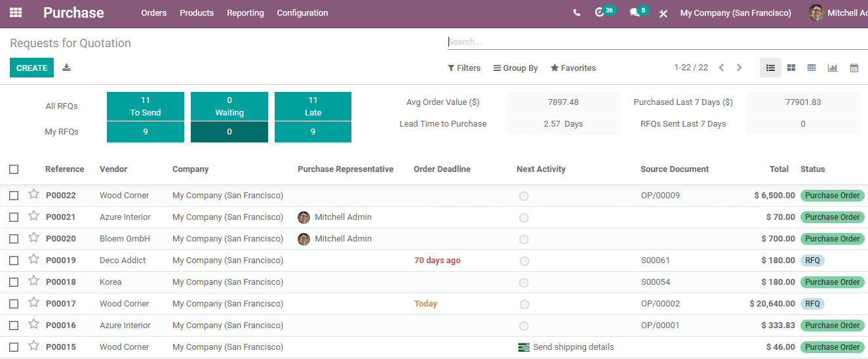Sort by Vendor column header
The image size is (868, 359).
(113, 169)
